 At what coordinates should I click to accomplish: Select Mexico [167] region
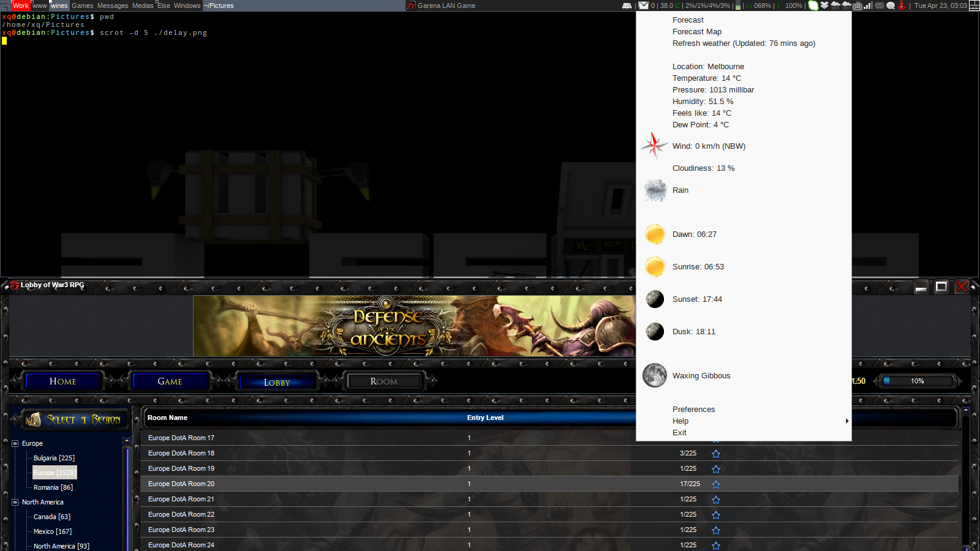tap(53, 531)
